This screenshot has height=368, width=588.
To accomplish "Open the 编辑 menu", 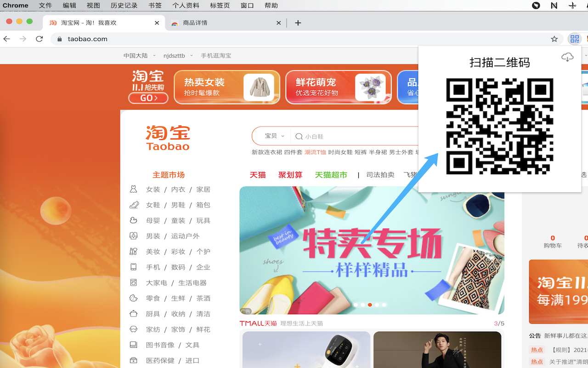I will (69, 6).
